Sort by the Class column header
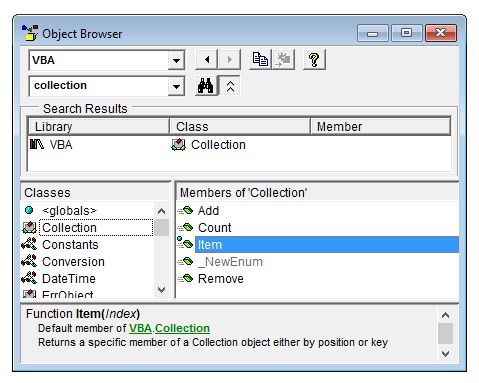Viewport: 479px width, 383px height. tap(240, 127)
